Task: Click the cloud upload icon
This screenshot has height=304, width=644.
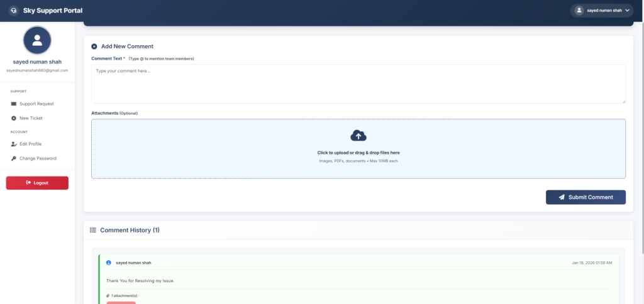Action: (358, 136)
